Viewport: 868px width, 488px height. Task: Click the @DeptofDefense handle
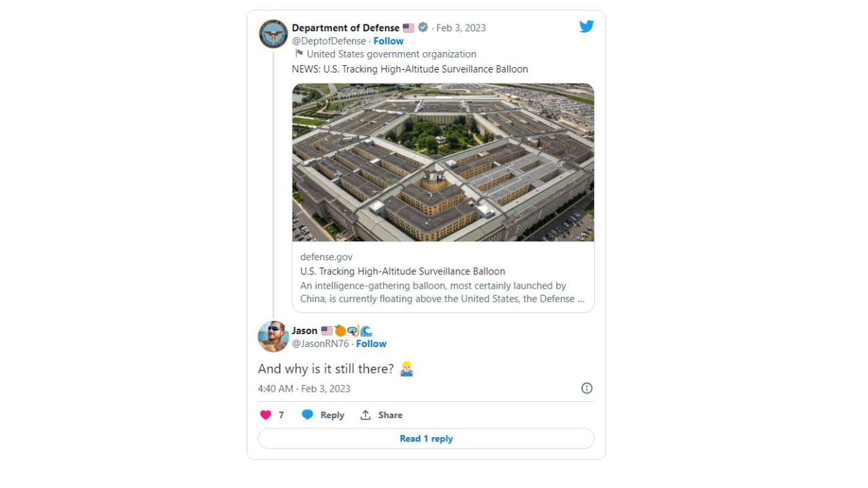tap(328, 41)
